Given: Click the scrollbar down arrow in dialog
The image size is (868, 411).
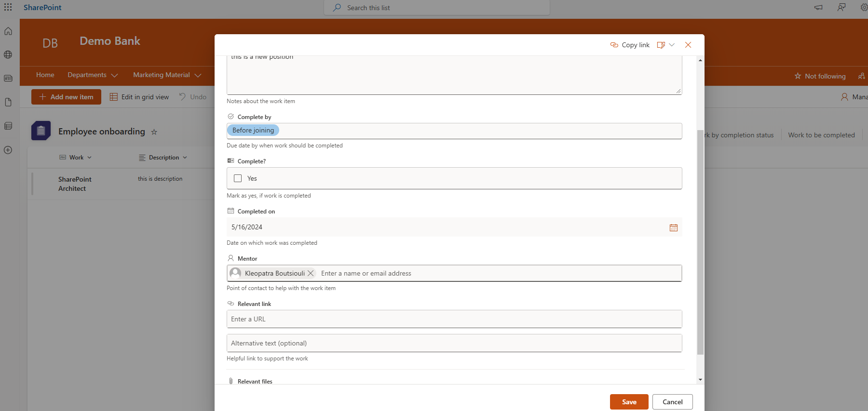Looking at the screenshot, I should (x=700, y=380).
